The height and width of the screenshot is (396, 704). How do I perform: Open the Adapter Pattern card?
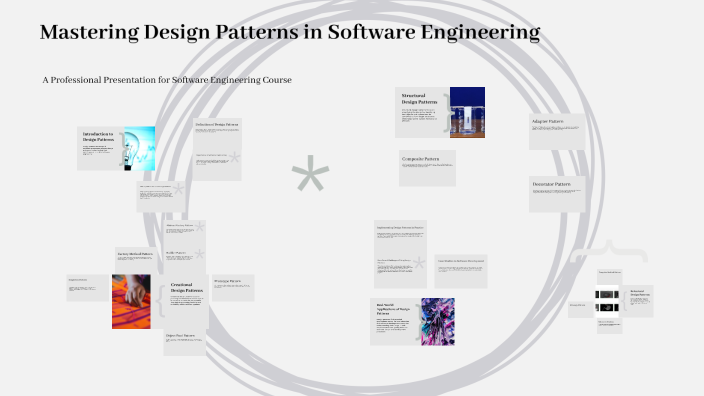[x=557, y=131]
